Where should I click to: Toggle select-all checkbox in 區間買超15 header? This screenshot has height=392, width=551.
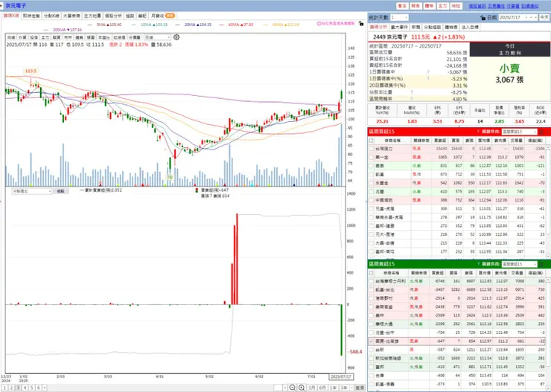371,141
